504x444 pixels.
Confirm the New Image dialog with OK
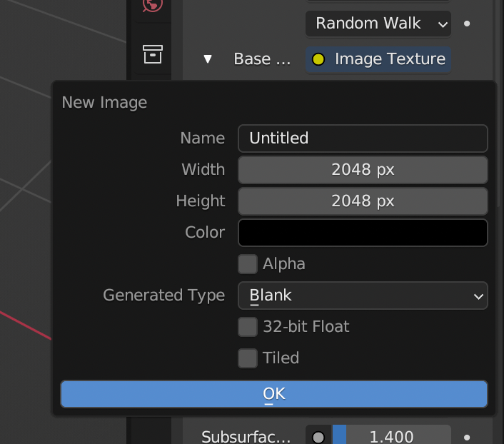point(274,394)
